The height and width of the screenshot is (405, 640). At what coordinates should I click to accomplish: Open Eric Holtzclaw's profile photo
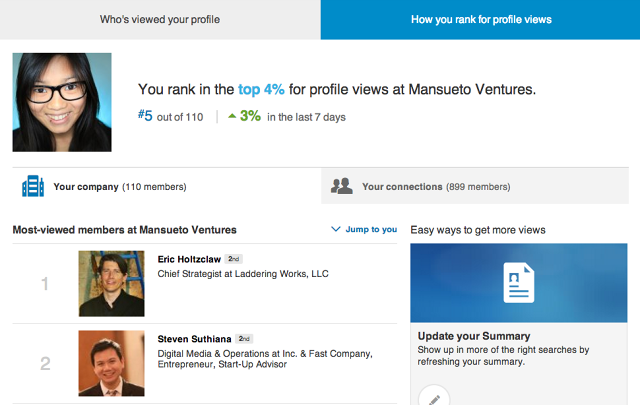(111, 284)
